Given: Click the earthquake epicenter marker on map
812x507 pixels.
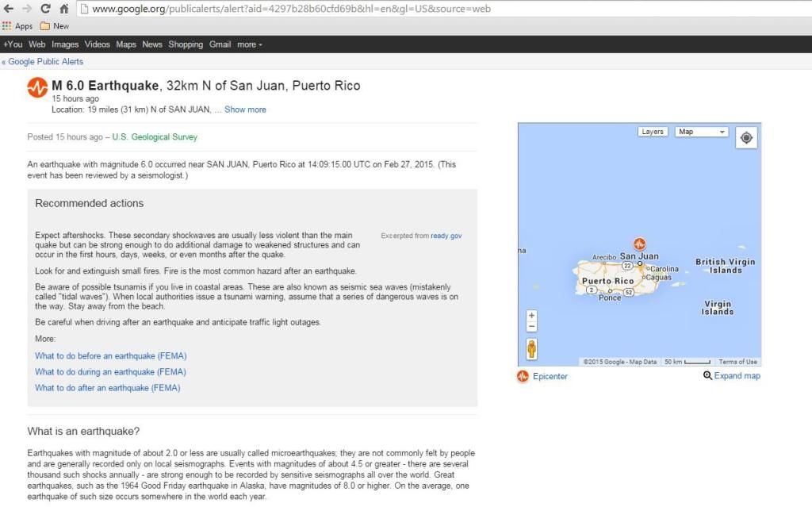Looking at the screenshot, I should tap(639, 244).
